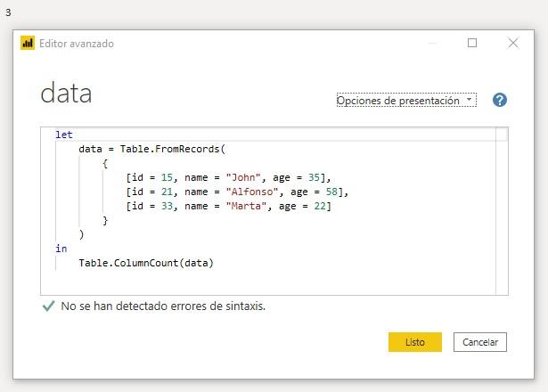Minimize the Editor avanzado window
The image size is (548, 392).
[x=431, y=43]
